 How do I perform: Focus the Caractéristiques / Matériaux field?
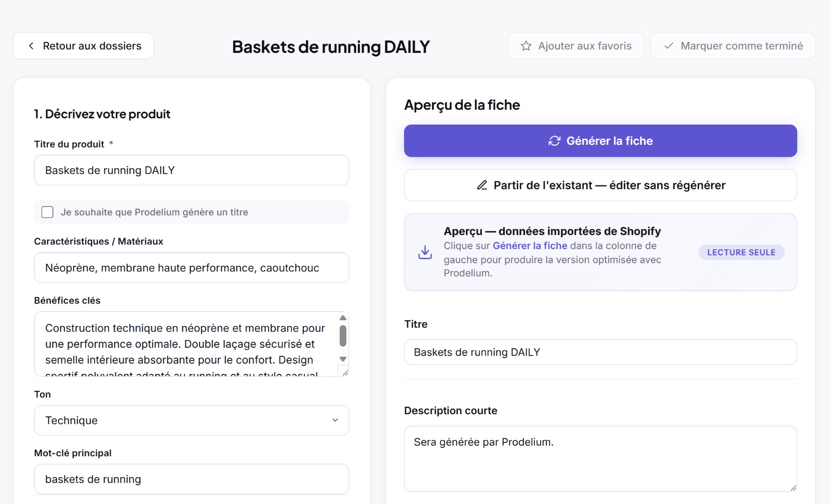(192, 268)
